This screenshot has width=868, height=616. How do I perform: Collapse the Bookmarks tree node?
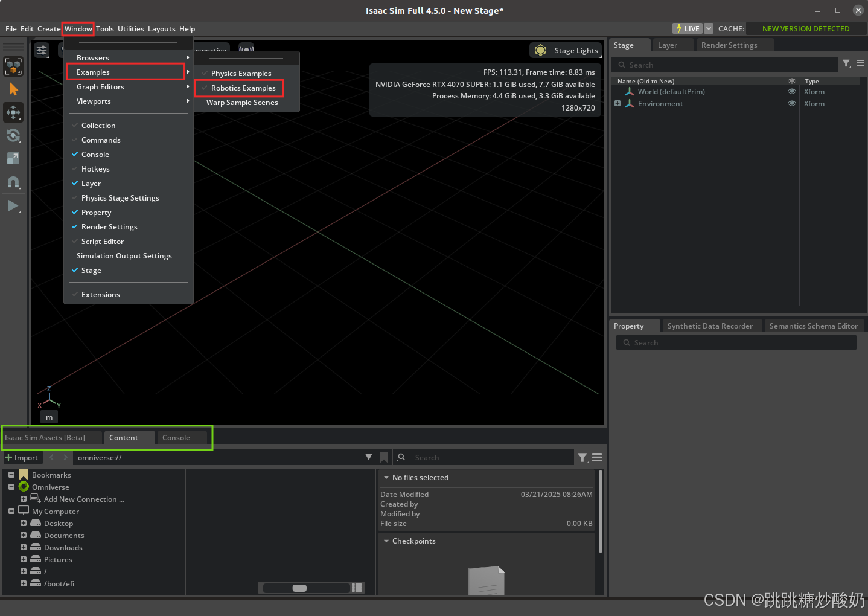point(11,475)
